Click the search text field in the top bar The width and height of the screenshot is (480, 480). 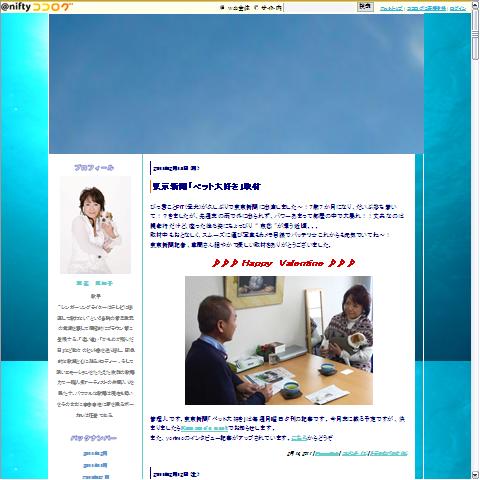[x=320, y=8]
